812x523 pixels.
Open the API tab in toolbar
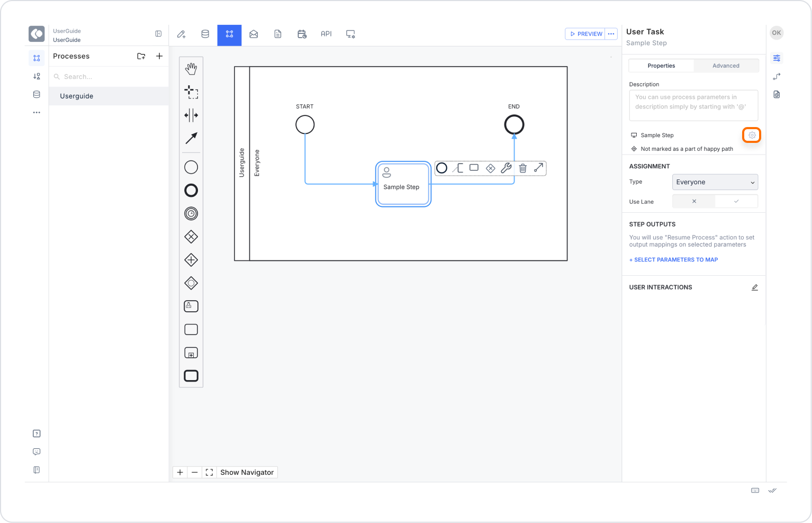coord(326,34)
